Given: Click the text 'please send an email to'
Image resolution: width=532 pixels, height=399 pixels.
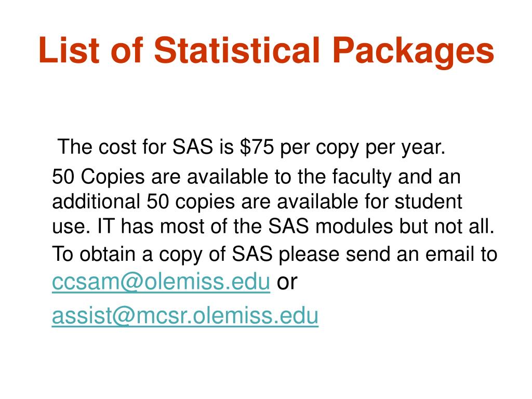Looking at the screenshot, I should [388, 255].
